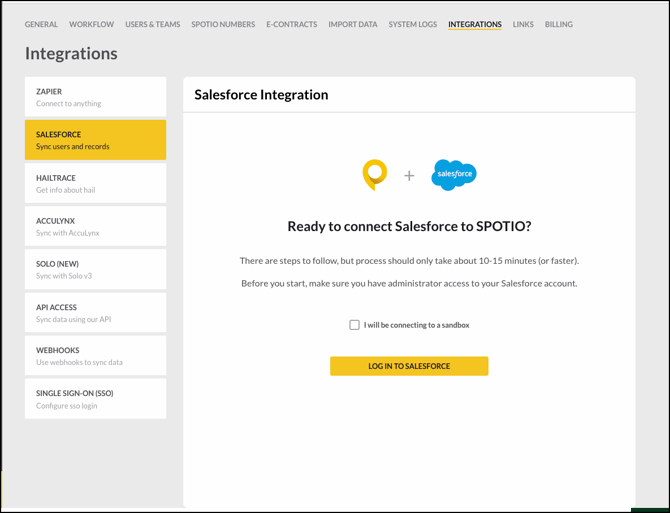Click the Salesforce Integration panel title
Image resolution: width=670 pixels, height=513 pixels.
(x=261, y=95)
